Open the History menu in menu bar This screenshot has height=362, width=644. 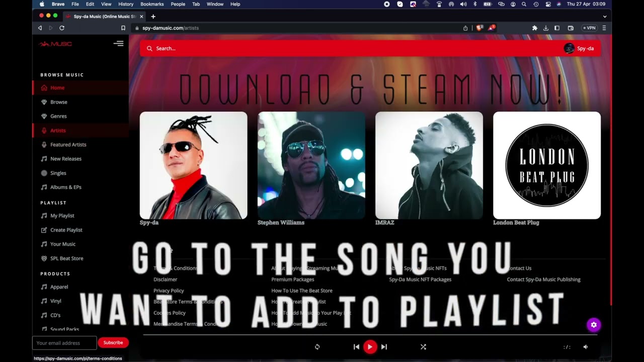(x=126, y=4)
